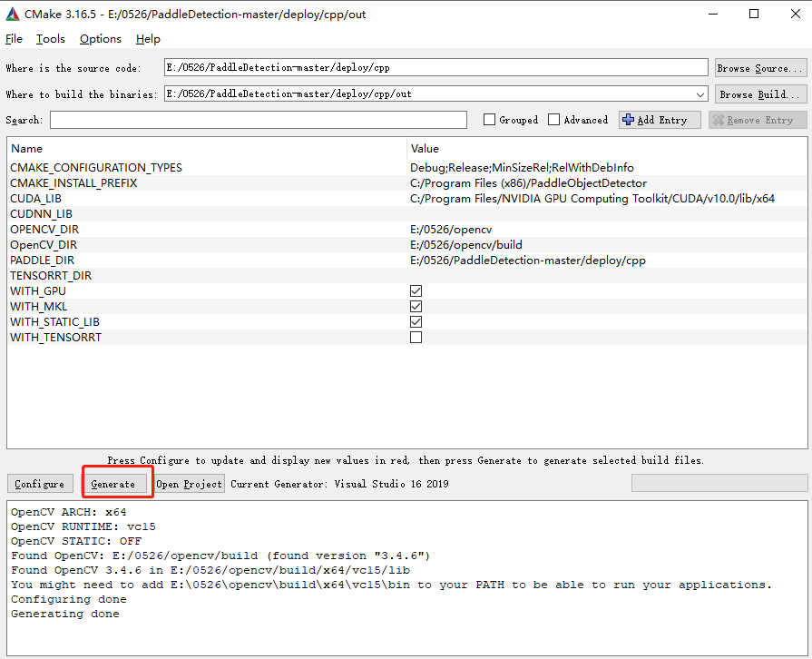Screen dimensions: 812x659
Task: Select the CUDA_LIB entry name
Action: (35, 199)
